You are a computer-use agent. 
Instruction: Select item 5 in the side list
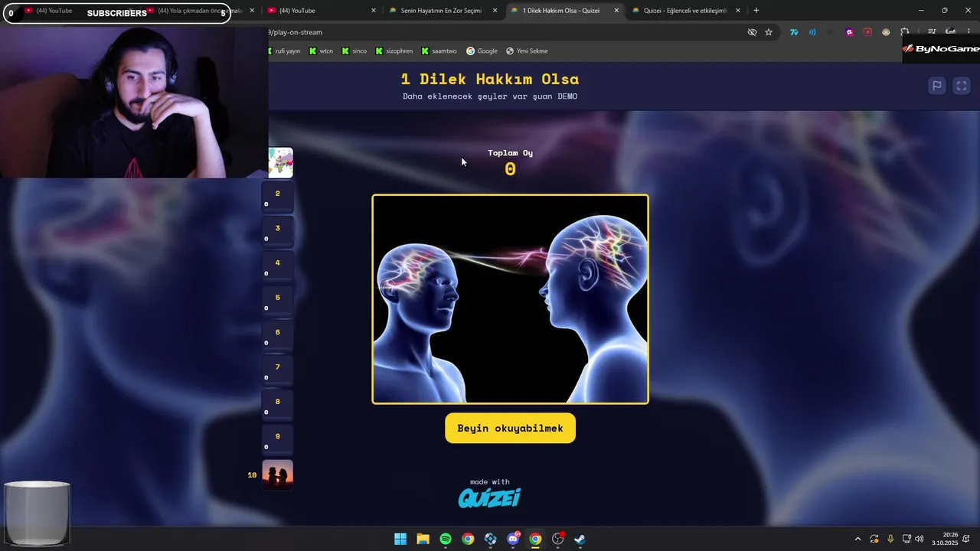click(277, 301)
